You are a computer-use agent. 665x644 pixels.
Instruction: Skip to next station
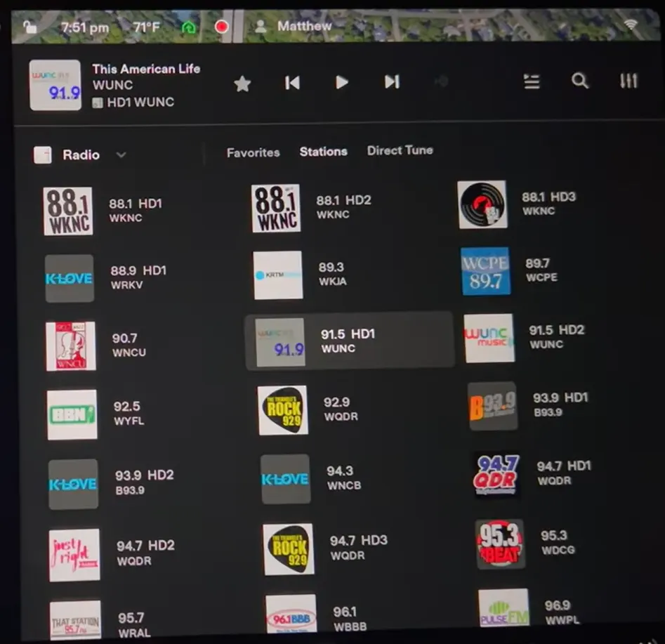click(x=392, y=82)
